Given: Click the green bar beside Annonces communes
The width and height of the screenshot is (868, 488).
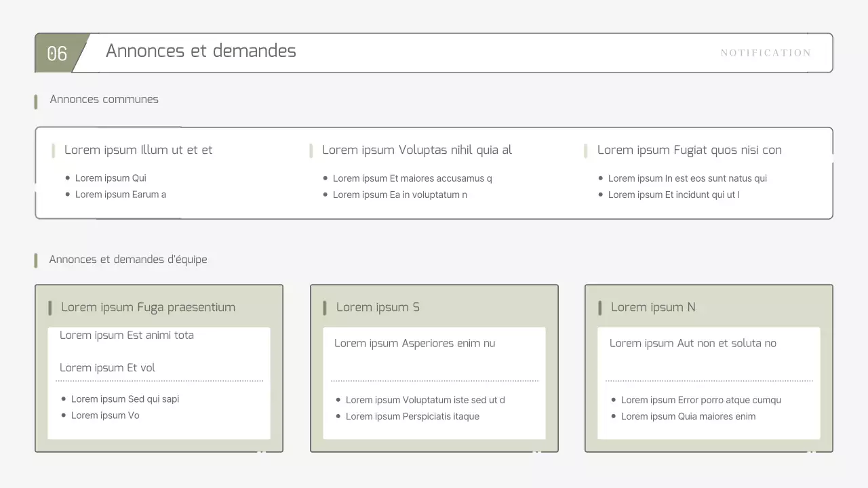Looking at the screenshot, I should [x=37, y=100].
